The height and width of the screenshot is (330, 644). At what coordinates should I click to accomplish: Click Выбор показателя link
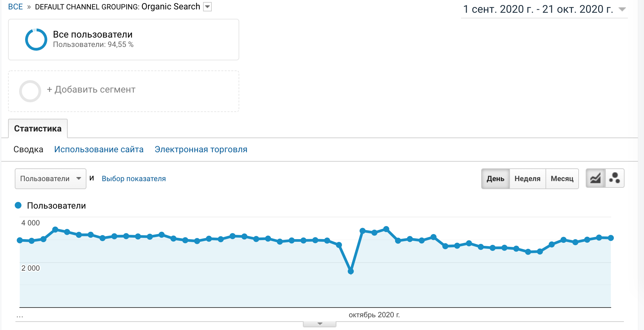[134, 179]
